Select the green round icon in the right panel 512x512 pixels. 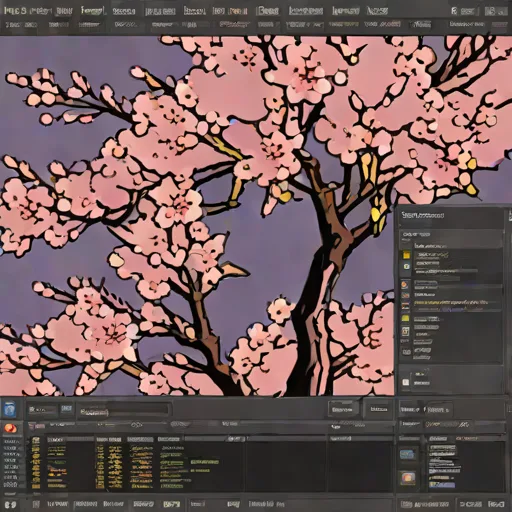406,266
